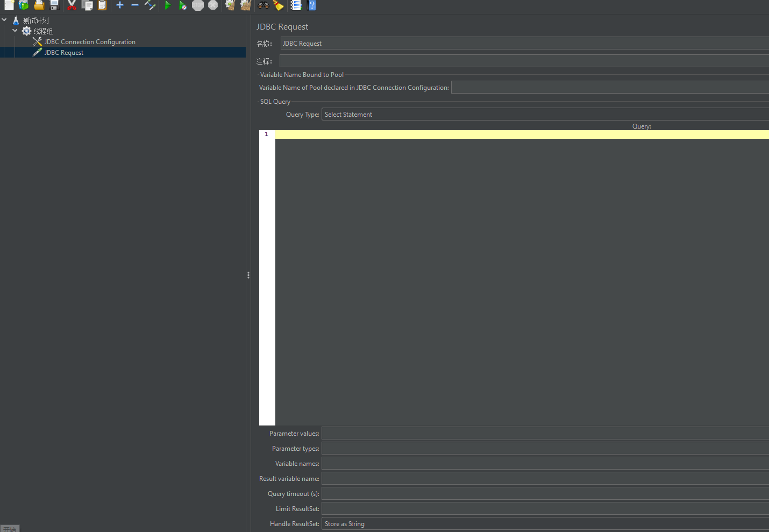
Task: Click the panel splitter handle dots
Action: (x=248, y=275)
